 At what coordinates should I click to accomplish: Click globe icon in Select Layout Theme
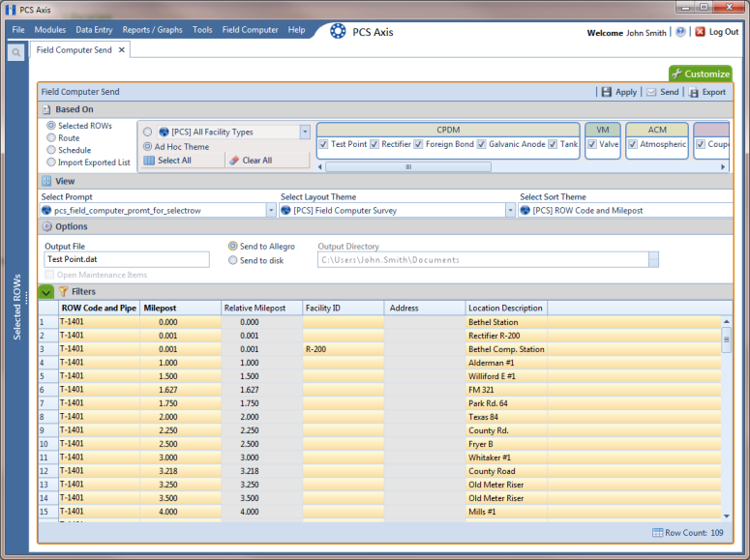point(285,211)
